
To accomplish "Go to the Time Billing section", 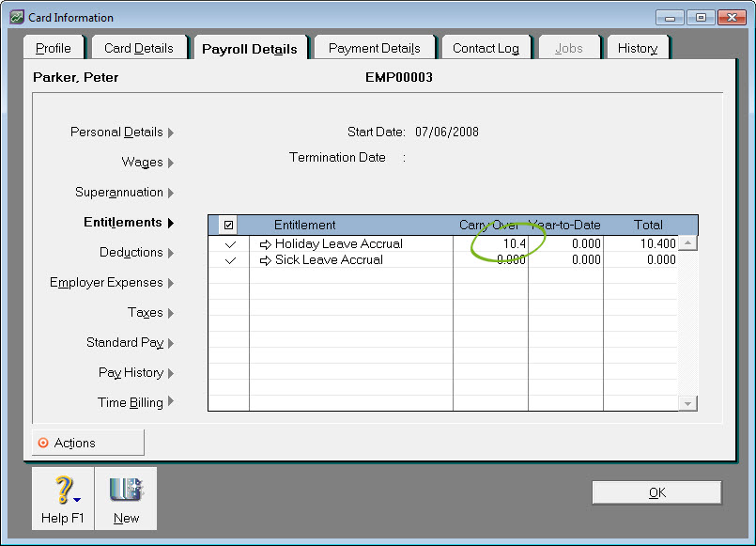I will pyautogui.click(x=136, y=403).
